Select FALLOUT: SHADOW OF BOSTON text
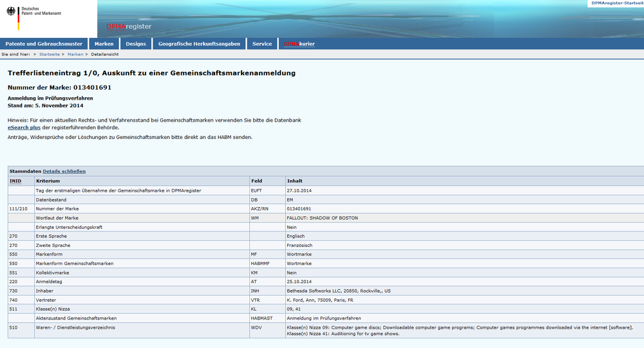 pyautogui.click(x=323, y=218)
